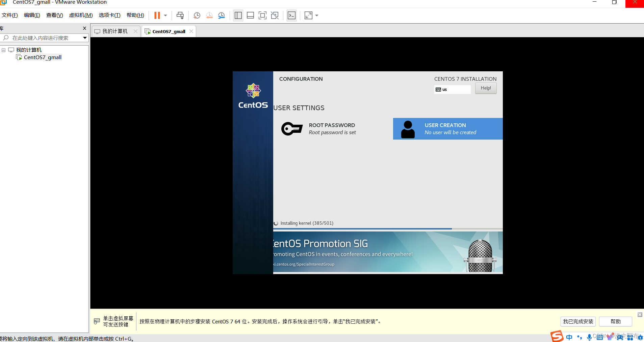Click the Installing kernel spinner icon
The height and width of the screenshot is (342, 644).
pyautogui.click(x=276, y=223)
